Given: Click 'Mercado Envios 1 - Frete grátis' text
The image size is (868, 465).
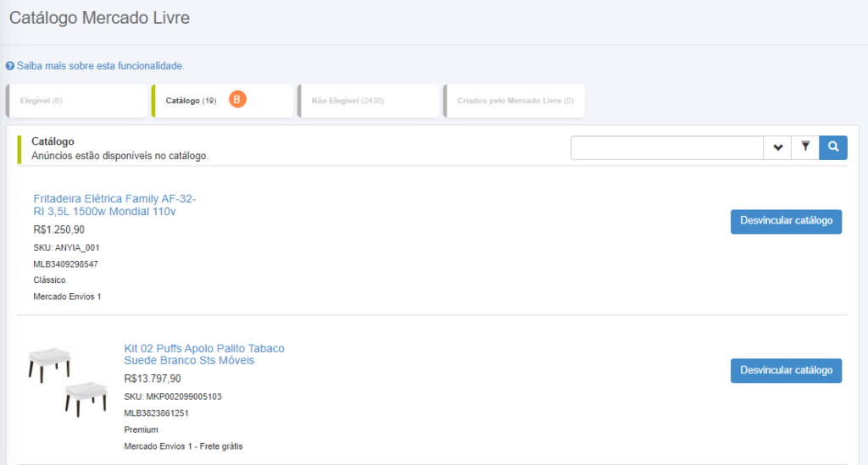Looking at the screenshot, I should 183,446.
